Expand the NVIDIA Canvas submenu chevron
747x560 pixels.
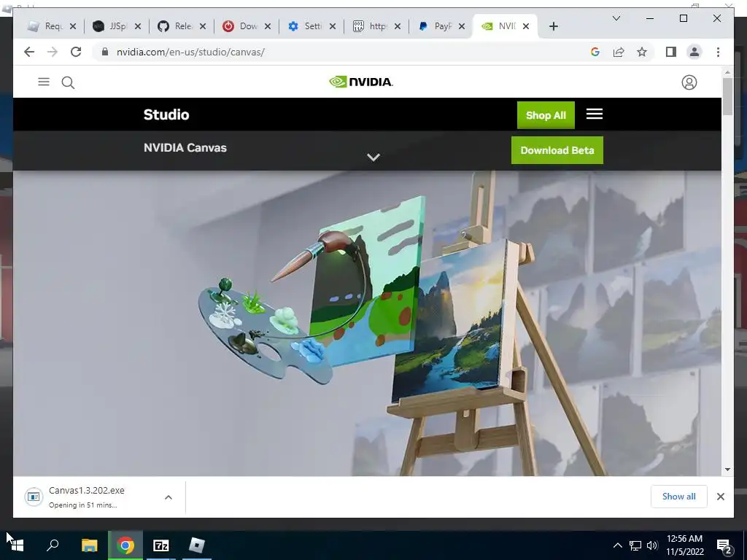coord(373,157)
